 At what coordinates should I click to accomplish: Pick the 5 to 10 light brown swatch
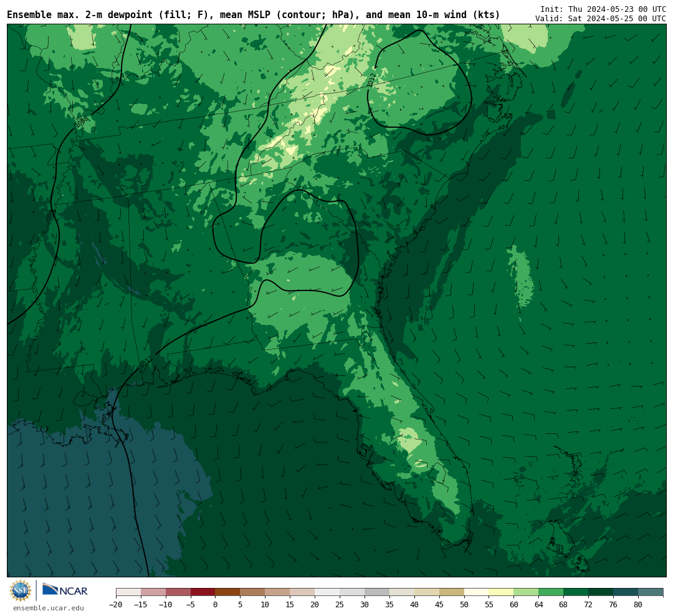tap(253, 592)
